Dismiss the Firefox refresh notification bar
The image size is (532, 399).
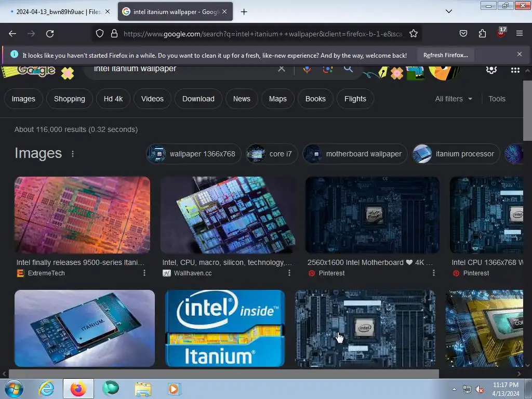click(x=520, y=54)
